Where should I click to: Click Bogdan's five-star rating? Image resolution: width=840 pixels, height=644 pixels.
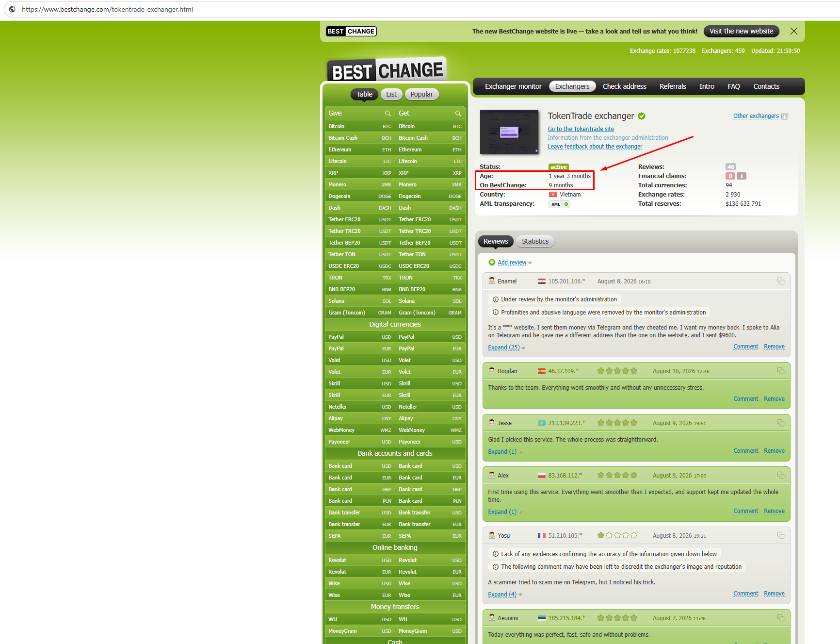[x=617, y=371]
